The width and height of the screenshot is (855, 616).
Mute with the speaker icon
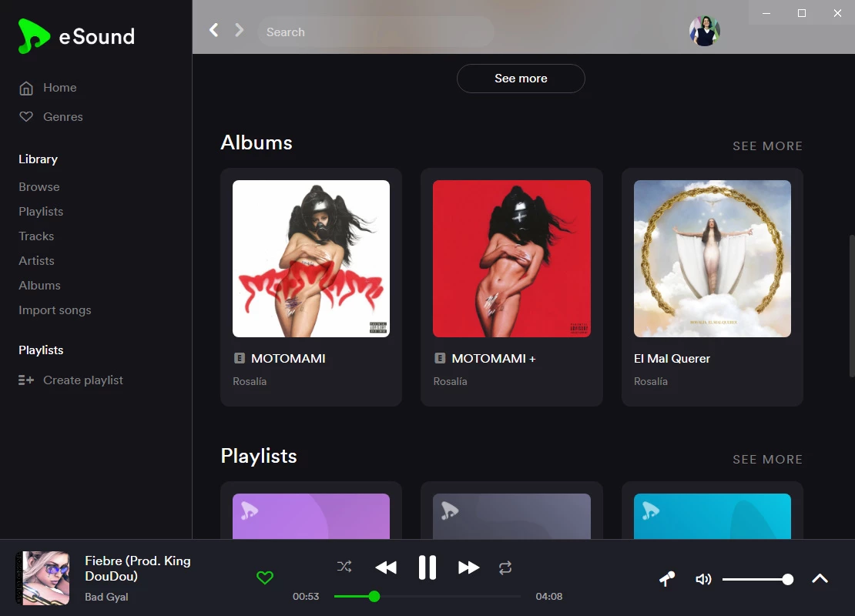[x=703, y=579]
